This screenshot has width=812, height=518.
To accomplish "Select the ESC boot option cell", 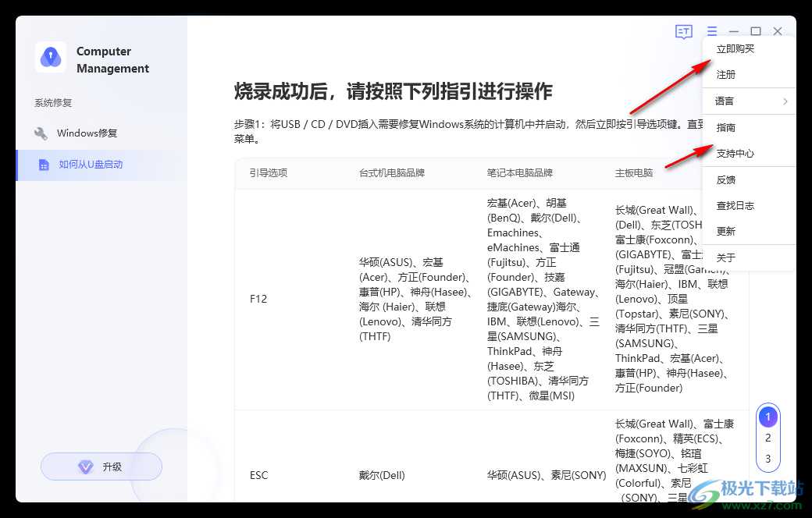I will [259, 476].
